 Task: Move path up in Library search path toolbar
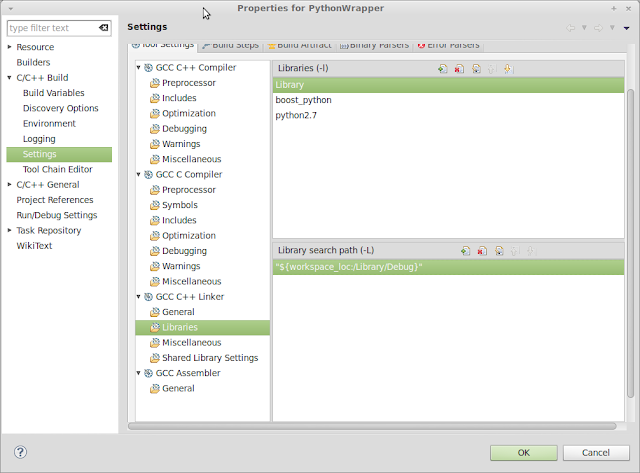pos(515,251)
